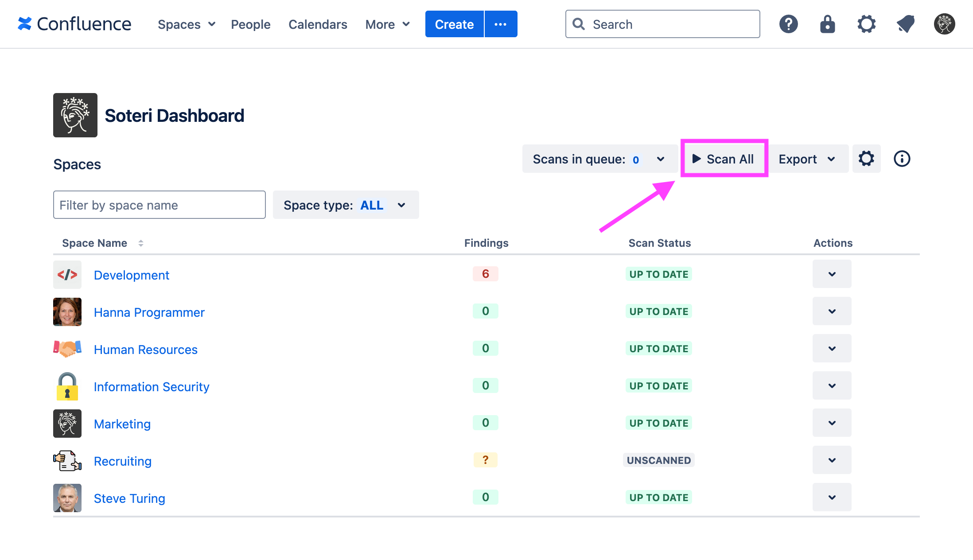
Task: Select the People menu item
Action: coord(250,24)
